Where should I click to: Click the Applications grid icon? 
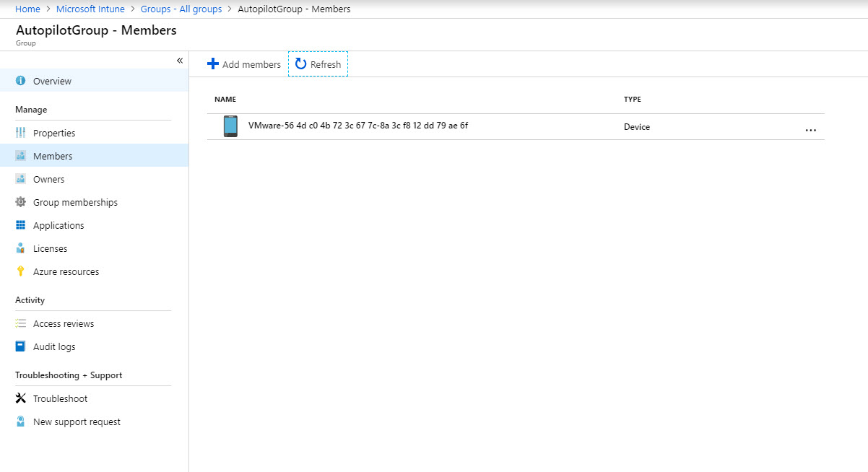click(20, 225)
